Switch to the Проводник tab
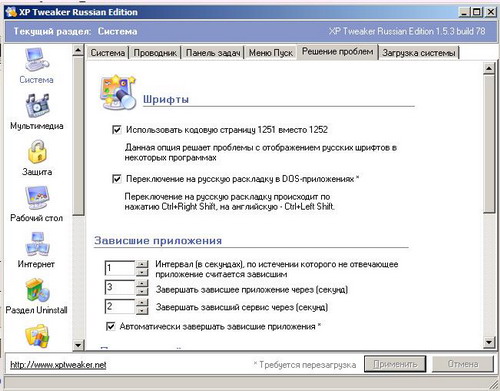Image resolution: width=500 pixels, height=391 pixels. click(x=155, y=53)
